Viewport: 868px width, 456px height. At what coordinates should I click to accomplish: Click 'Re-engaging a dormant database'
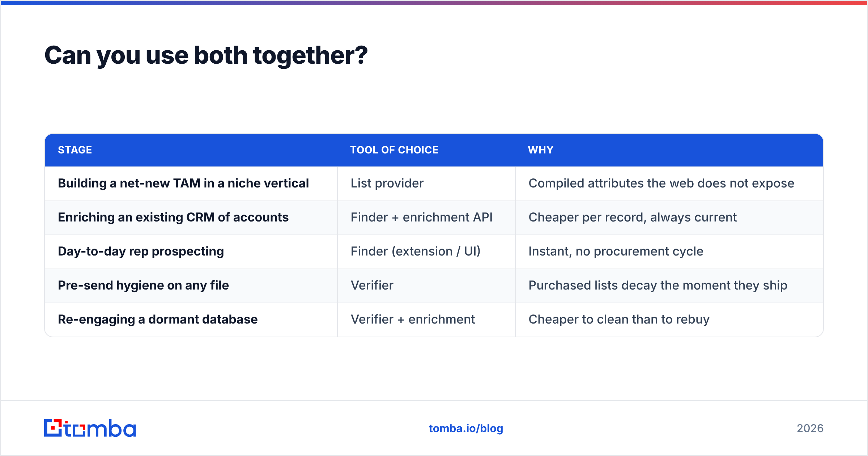[158, 319]
